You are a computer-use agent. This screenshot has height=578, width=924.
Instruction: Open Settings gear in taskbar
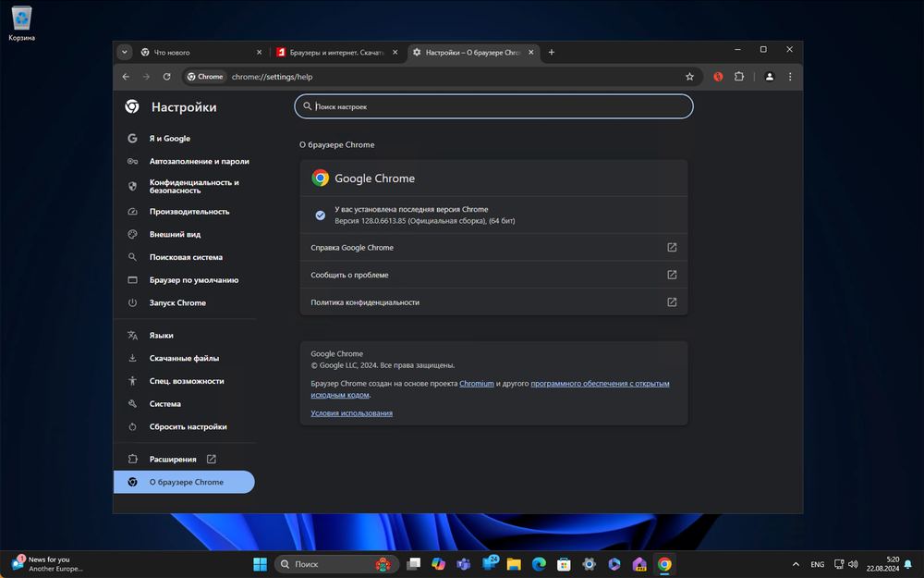click(x=590, y=564)
